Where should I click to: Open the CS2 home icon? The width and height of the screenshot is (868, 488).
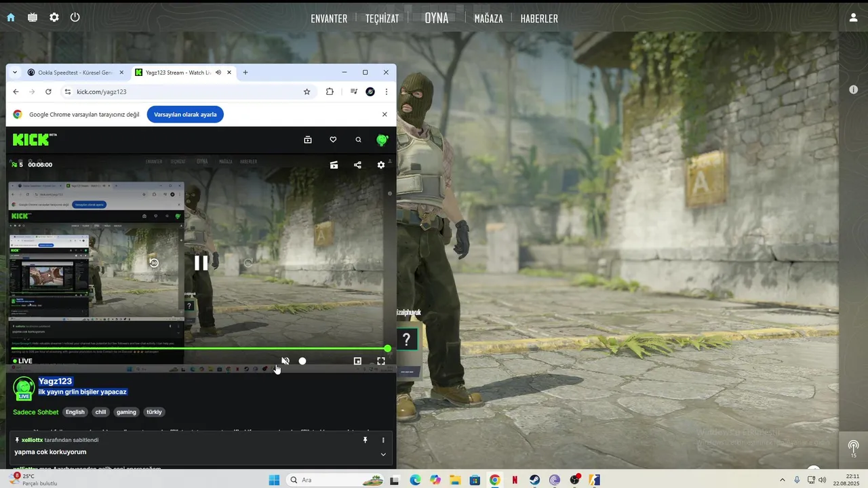(x=11, y=18)
